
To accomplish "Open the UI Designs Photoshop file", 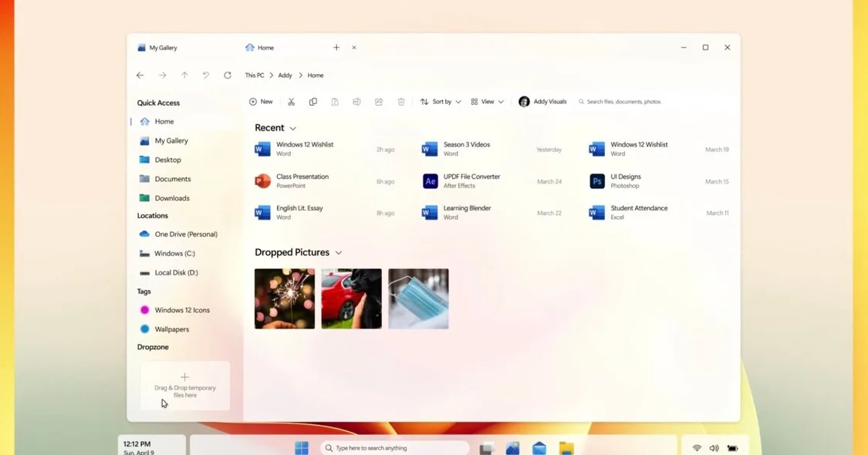I will (659, 181).
